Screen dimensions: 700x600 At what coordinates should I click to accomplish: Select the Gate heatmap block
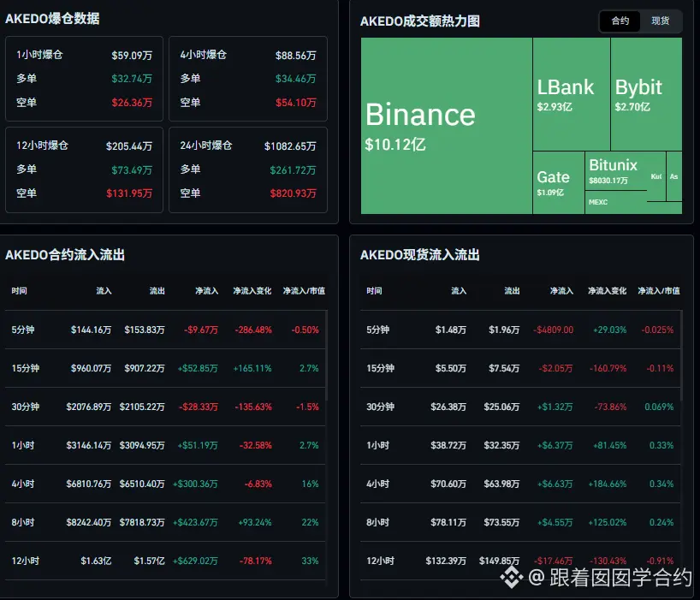559,182
